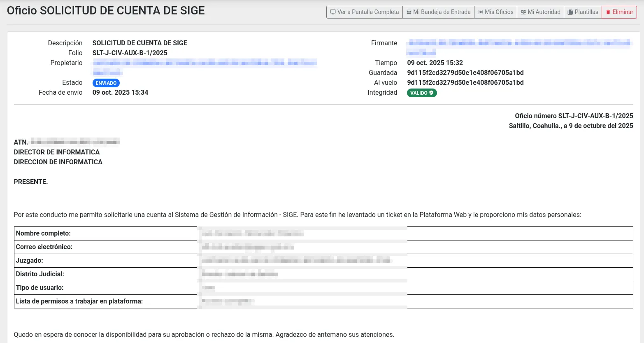Click the Tipo de usuario row label
Image resolution: width=644 pixels, height=343 pixels.
40,288
